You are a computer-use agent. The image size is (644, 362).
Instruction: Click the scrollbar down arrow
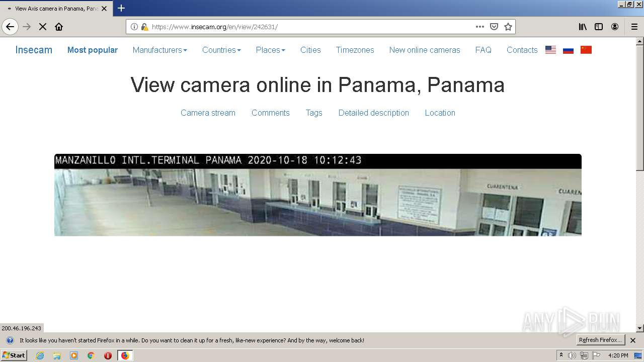point(640,328)
